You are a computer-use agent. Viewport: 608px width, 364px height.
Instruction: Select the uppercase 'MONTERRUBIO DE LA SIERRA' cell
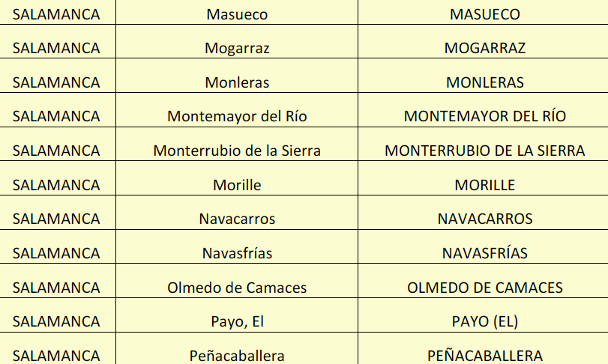click(484, 151)
